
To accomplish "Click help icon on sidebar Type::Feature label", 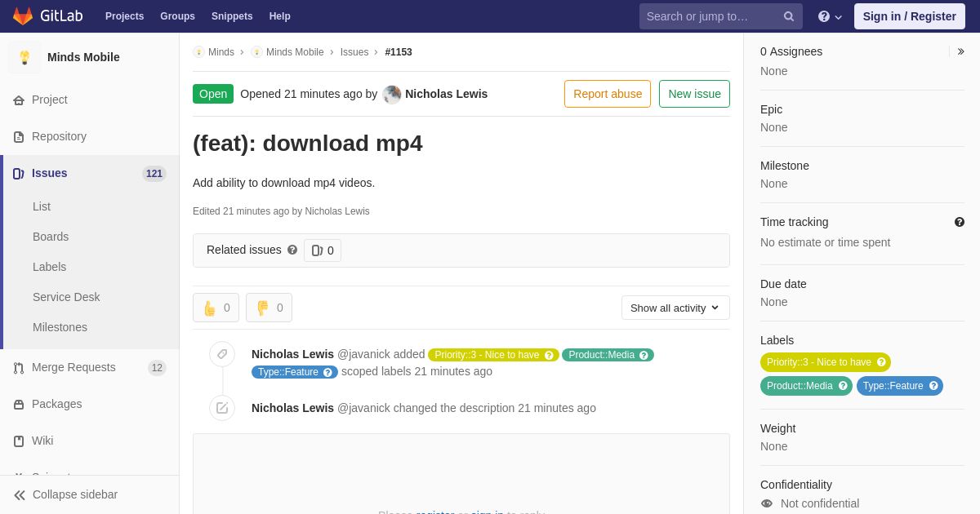I will click(x=933, y=386).
